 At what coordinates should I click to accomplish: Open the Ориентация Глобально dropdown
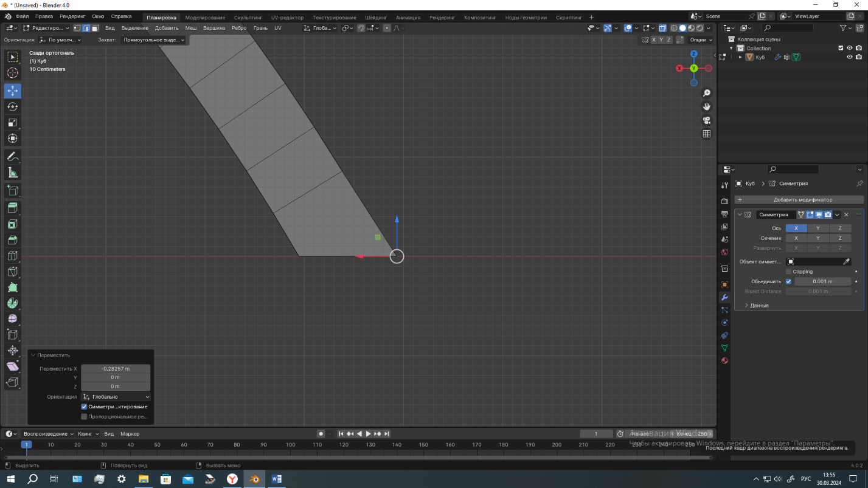[116, 397]
